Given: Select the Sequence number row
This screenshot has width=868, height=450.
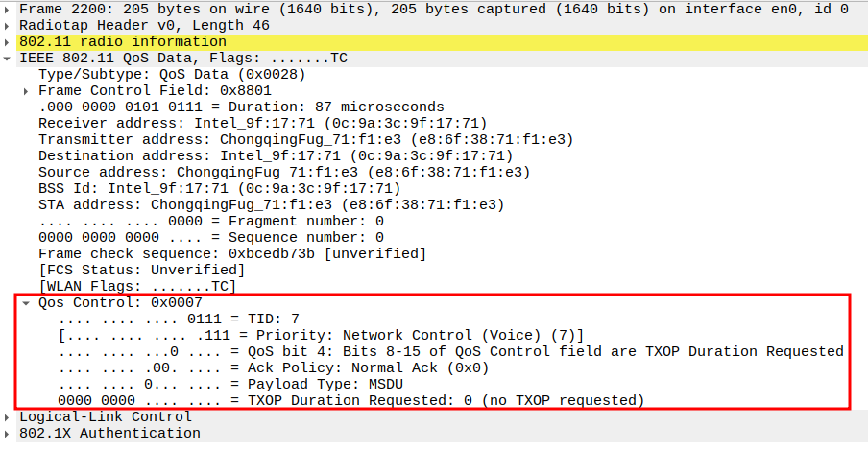Looking at the screenshot, I should (x=210, y=237).
